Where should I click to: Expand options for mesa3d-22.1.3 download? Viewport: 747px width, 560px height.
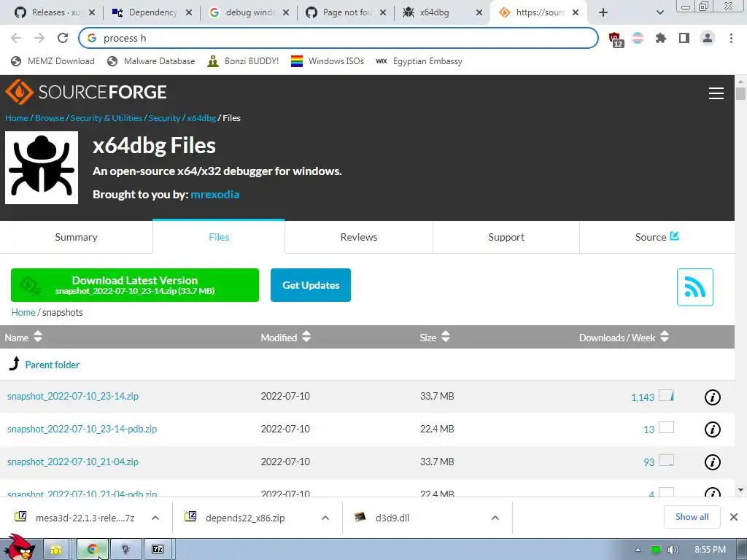[155, 518]
